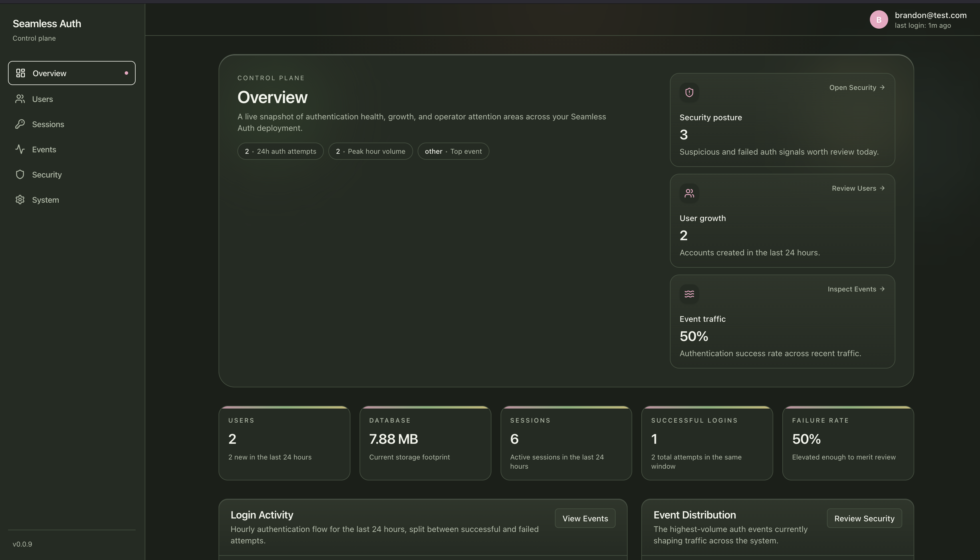Click the arrow next to Inspect Events
The width and height of the screenshot is (980, 560).
882,289
